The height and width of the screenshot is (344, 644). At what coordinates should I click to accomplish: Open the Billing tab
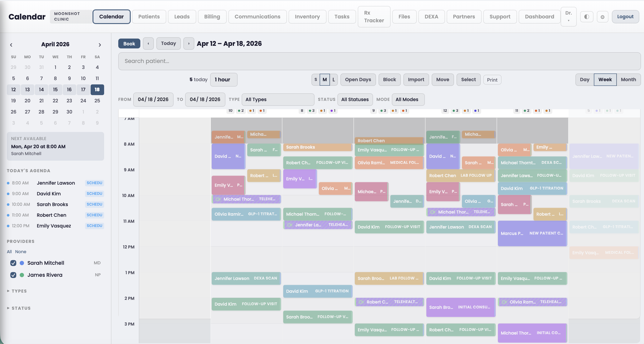(x=212, y=17)
